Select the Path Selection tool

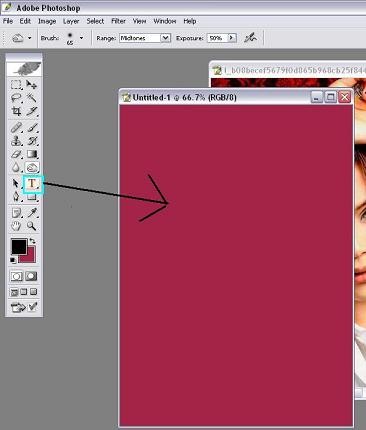[16, 184]
